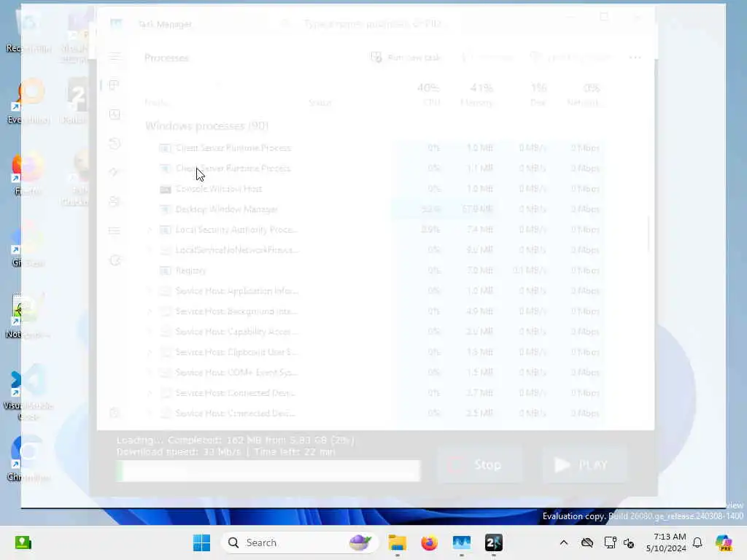Switch to Task Manager taskbar icon
Screen dimensions: 747x560
(462, 542)
